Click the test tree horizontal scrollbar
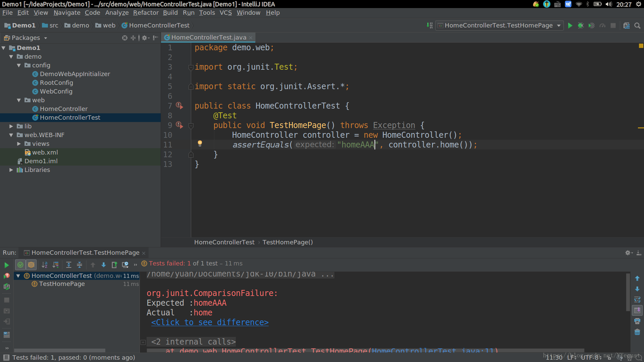Viewport: 644px width, 362px height. (x=60, y=350)
